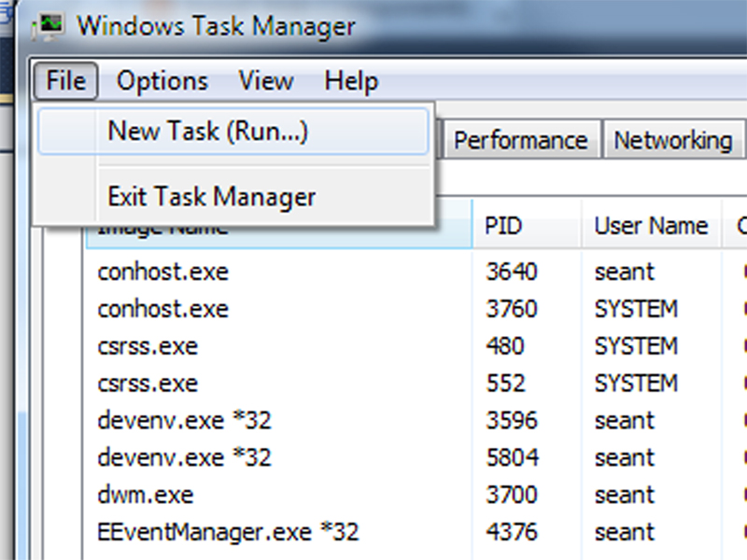Click PID value 3700
The height and width of the screenshot is (560, 747).
511,495
